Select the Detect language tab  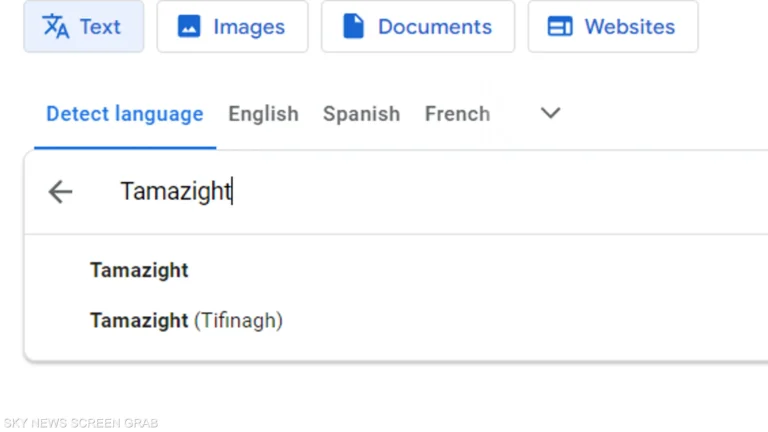coord(124,114)
